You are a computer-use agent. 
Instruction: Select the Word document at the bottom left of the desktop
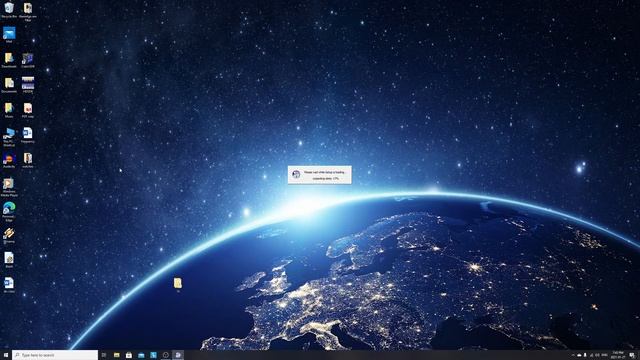coord(9,284)
